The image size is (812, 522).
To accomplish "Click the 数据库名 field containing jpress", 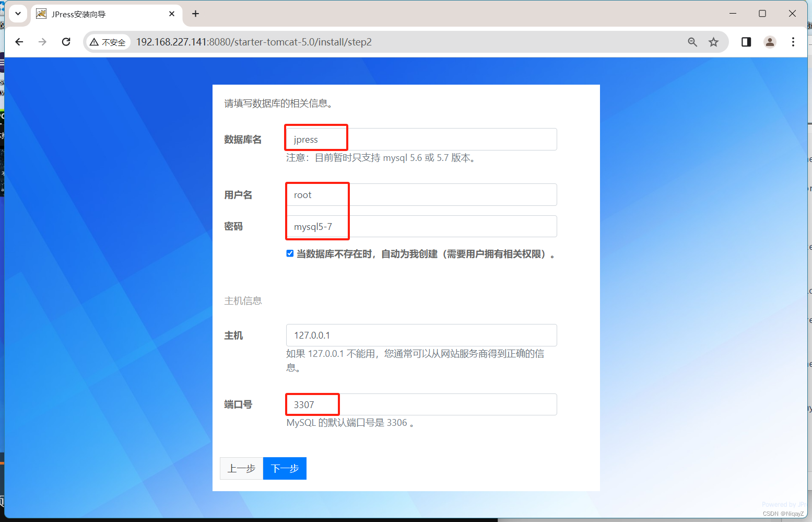I will coord(421,140).
